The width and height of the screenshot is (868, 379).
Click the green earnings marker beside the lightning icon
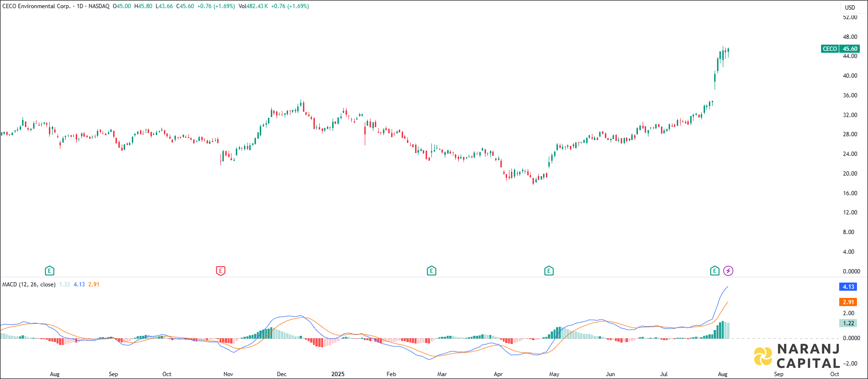point(715,271)
